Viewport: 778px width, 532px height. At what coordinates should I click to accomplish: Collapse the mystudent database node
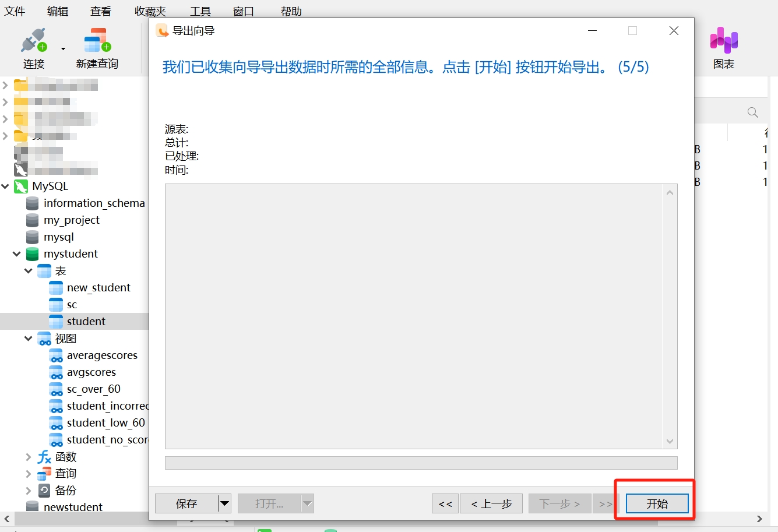click(x=17, y=254)
